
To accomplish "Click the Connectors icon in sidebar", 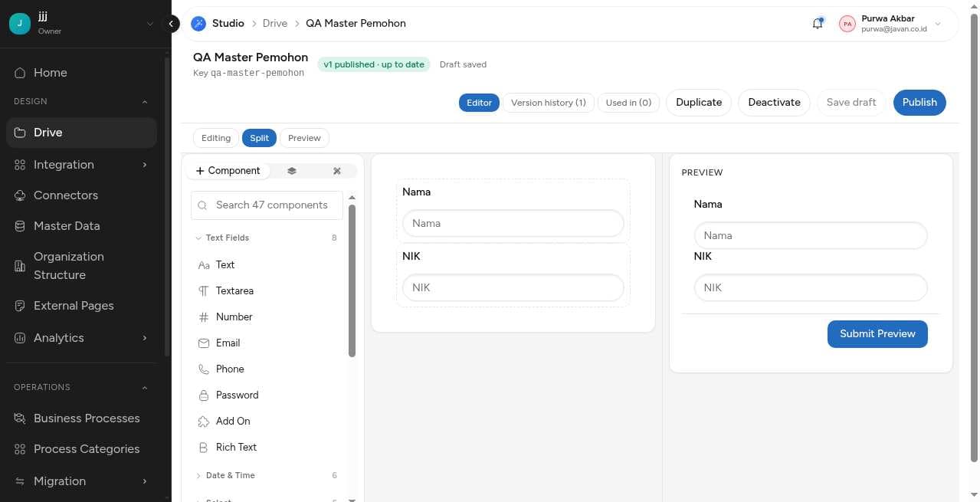I will [x=20, y=195].
